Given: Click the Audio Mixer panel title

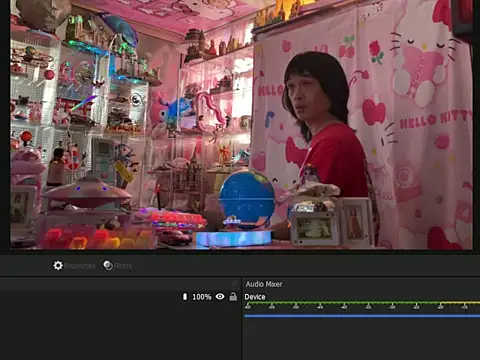Looking at the screenshot, I should pyautogui.click(x=264, y=284).
